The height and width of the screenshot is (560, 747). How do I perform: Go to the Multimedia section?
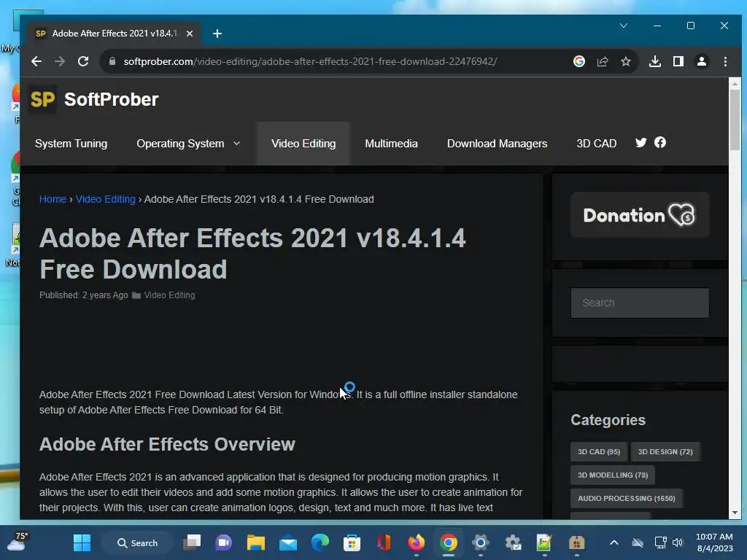click(391, 144)
